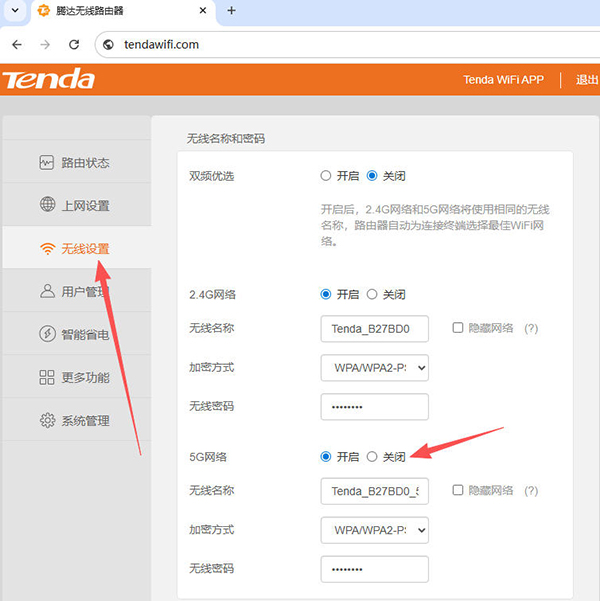Open 2.4G 加密方式 WPA/WPA2 dropdown
This screenshot has width=600, height=601.
375,368
